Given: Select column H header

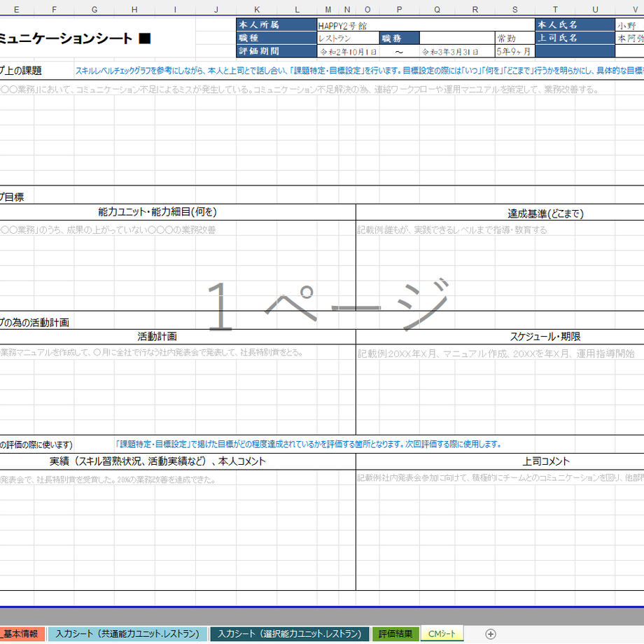Looking at the screenshot, I should tap(134, 9).
